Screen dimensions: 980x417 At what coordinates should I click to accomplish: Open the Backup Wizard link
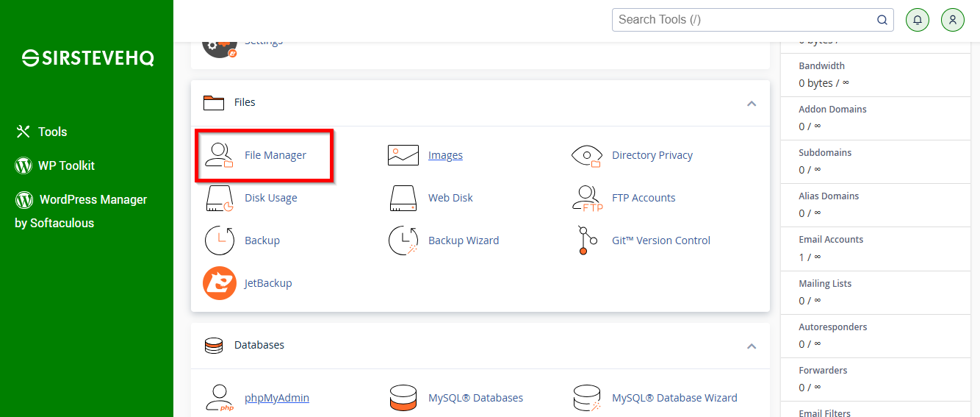tap(464, 240)
